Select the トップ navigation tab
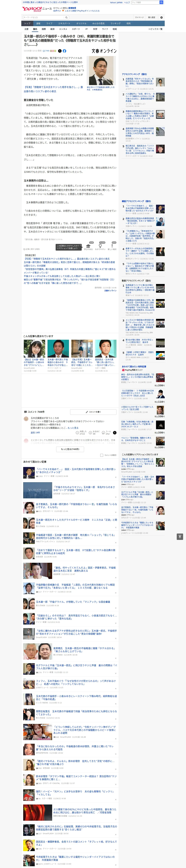This screenshot has width=186, height=868. pyautogui.click(x=27, y=24)
